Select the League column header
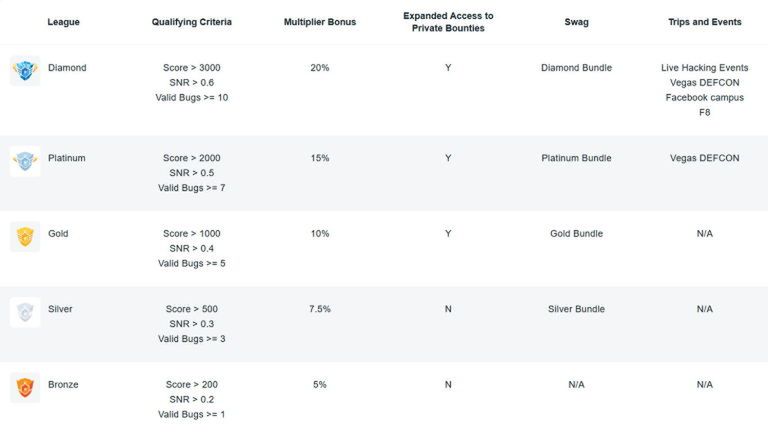Viewport: 768px width, 436px height. tap(63, 22)
